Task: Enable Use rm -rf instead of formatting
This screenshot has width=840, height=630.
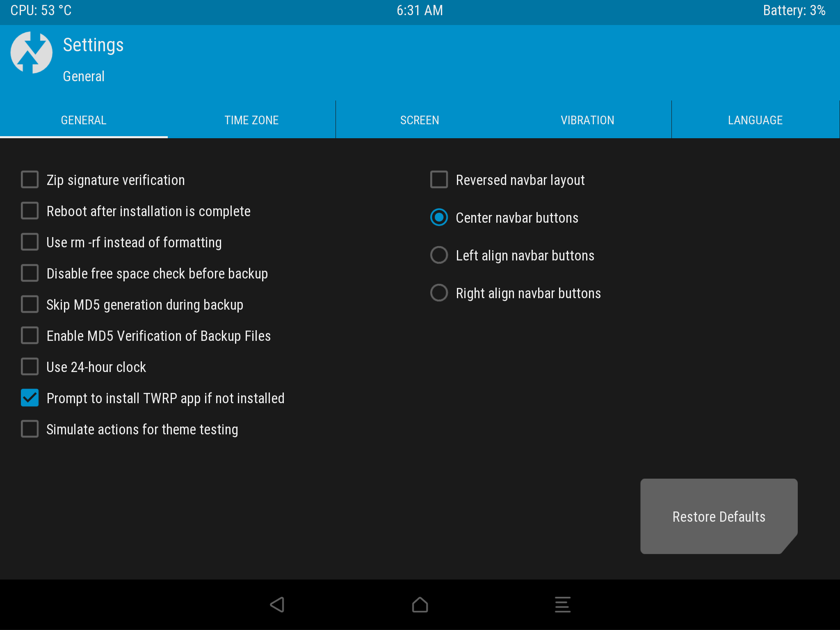Action: (x=30, y=242)
